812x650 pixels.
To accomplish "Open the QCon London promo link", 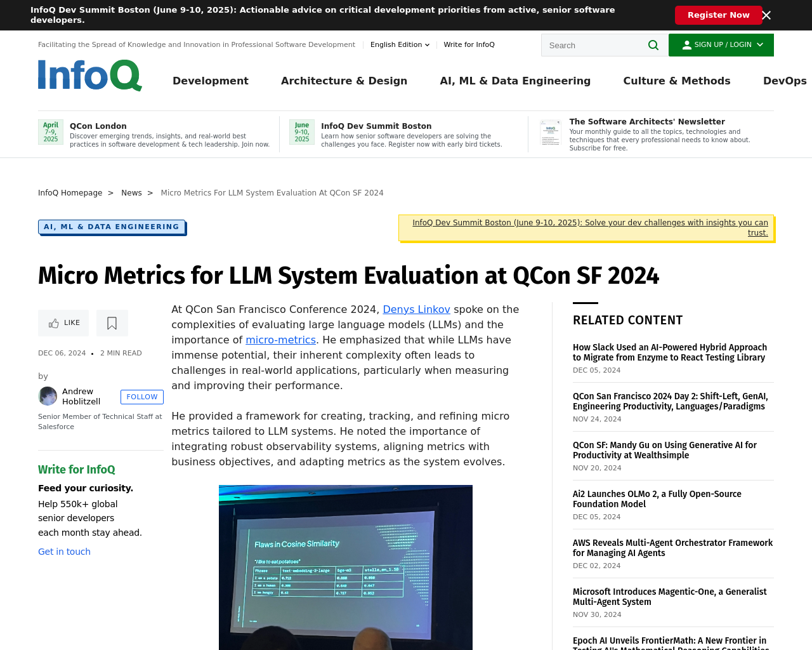I will [98, 126].
